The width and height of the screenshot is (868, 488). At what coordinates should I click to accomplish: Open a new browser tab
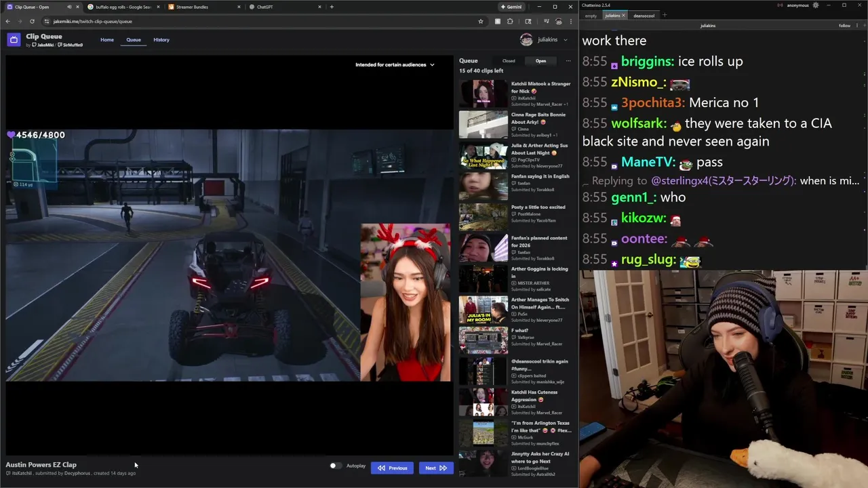pyautogui.click(x=332, y=7)
